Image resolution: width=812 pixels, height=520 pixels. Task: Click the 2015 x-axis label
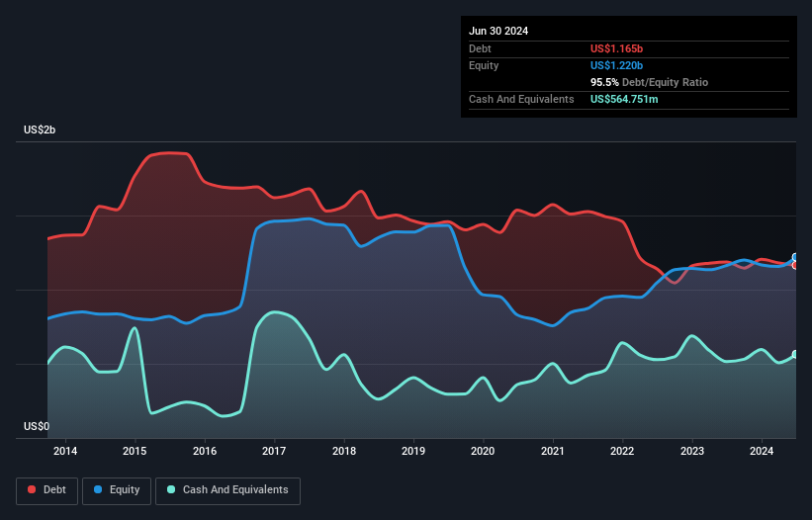(135, 451)
